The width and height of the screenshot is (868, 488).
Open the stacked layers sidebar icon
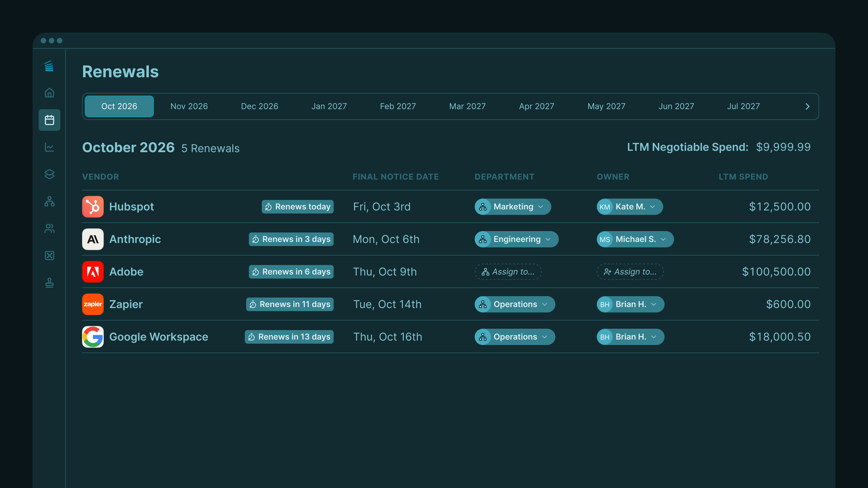click(x=50, y=174)
